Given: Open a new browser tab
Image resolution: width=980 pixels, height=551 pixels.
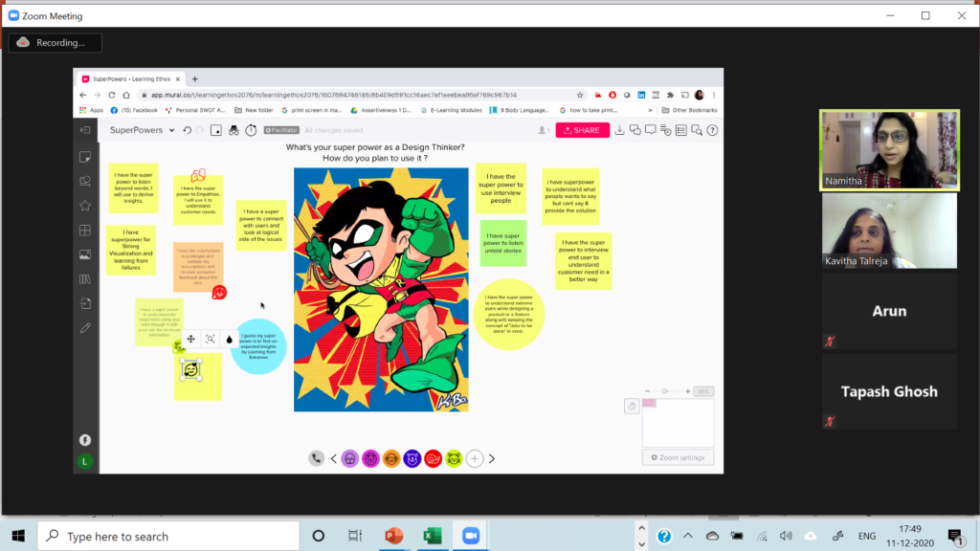Looking at the screenshot, I should point(195,79).
